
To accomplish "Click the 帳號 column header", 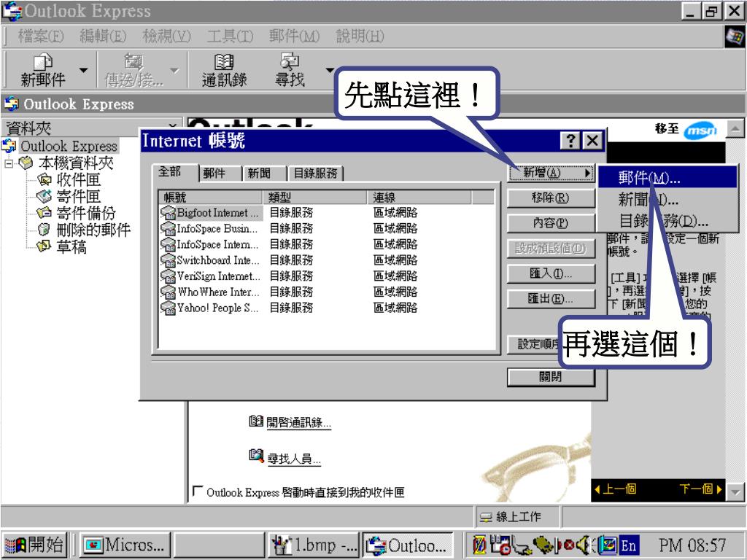I will pos(211,197).
